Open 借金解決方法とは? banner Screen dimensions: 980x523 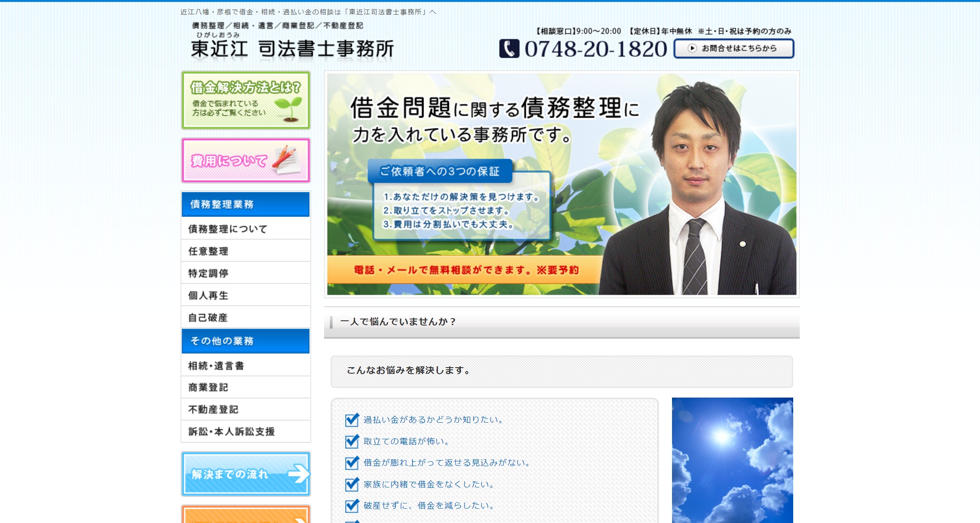click(245, 100)
